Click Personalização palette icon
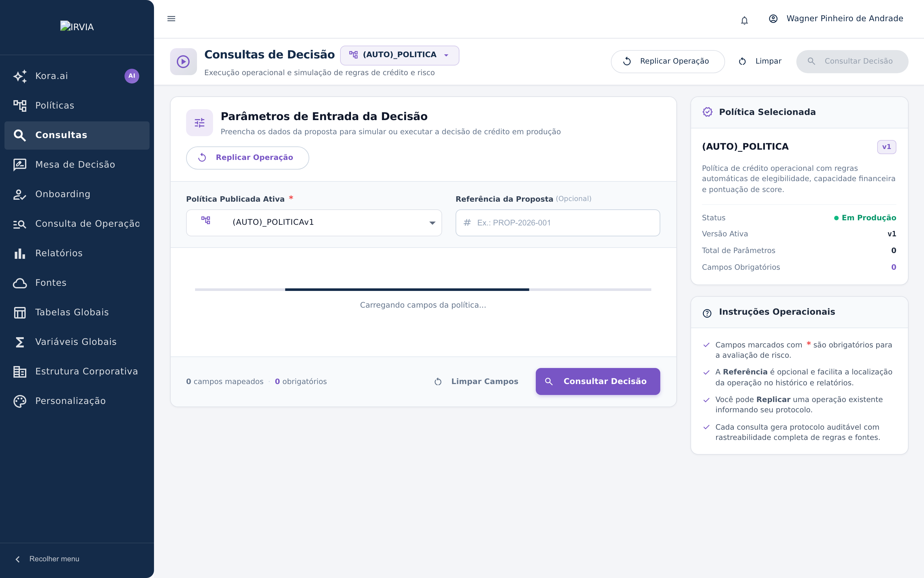Viewport: 924px width, 578px height. 20,401
